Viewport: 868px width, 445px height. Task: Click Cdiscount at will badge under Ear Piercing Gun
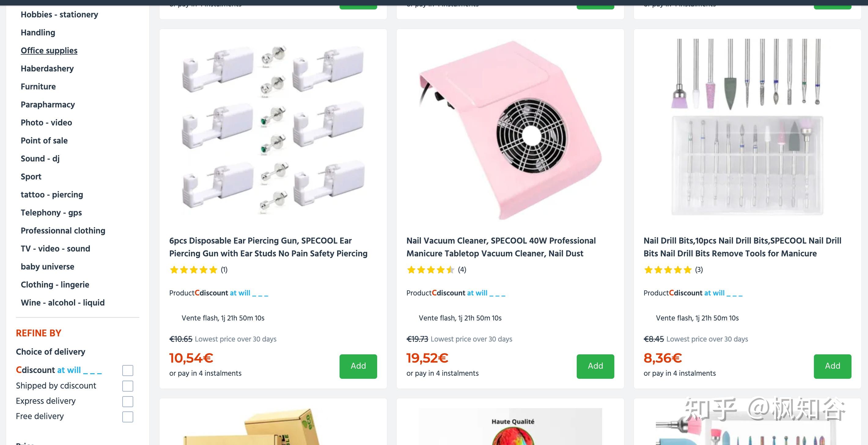[231, 293]
